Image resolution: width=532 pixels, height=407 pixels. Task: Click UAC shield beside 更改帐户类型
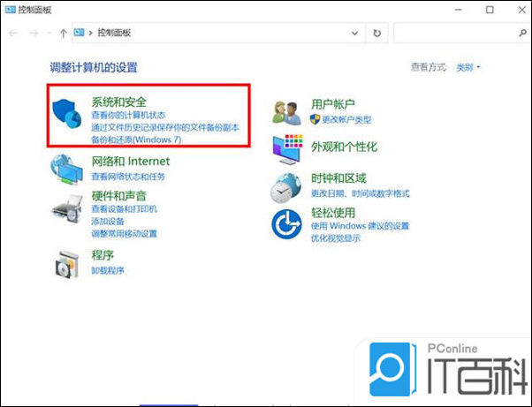coord(315,119)
